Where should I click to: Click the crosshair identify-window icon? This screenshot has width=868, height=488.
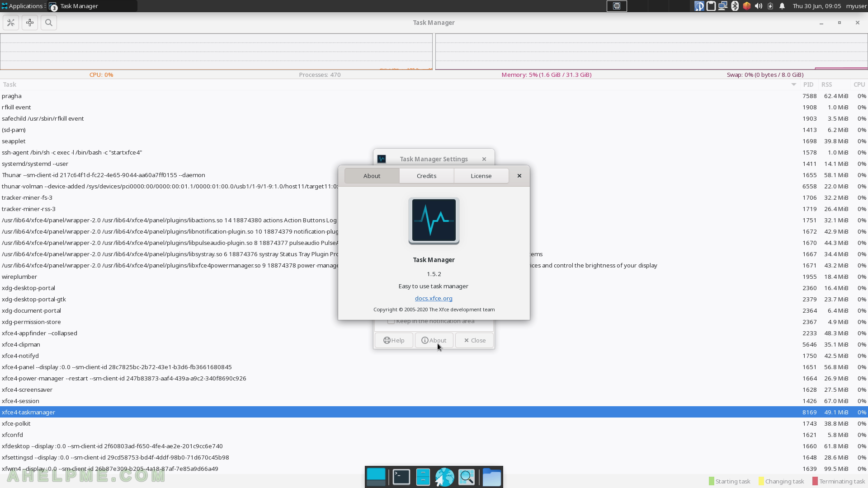pos(30,23)
